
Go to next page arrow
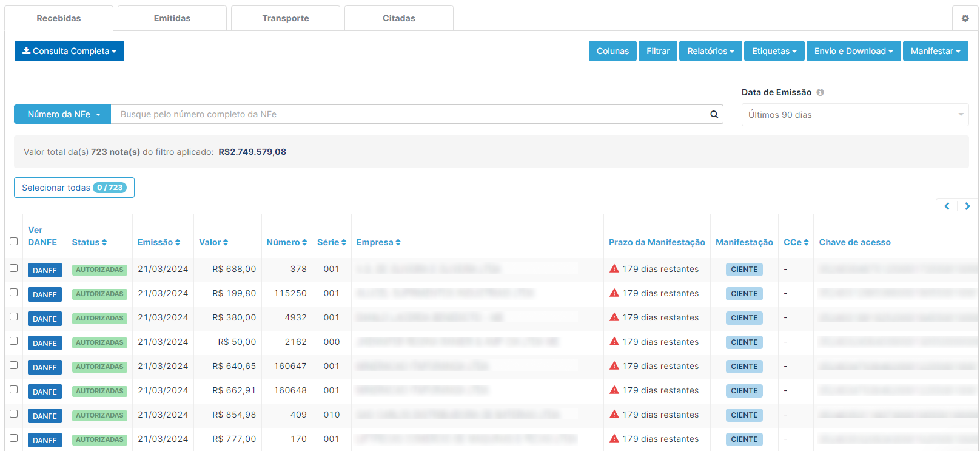coord(967,206)
